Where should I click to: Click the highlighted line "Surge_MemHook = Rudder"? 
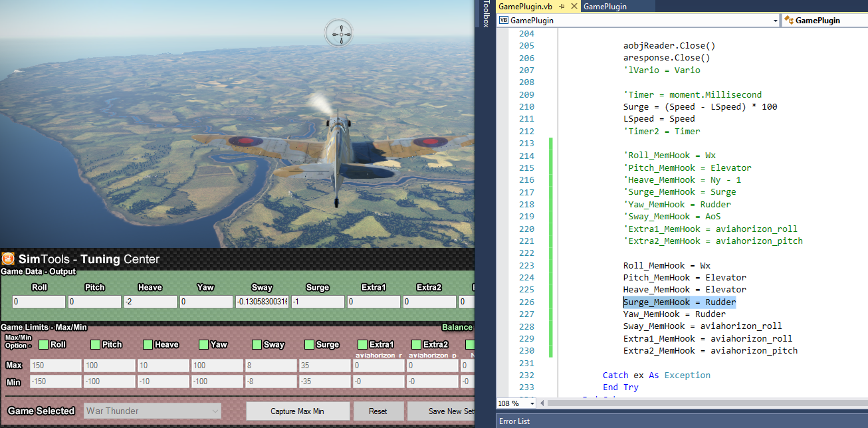[679, 302]
